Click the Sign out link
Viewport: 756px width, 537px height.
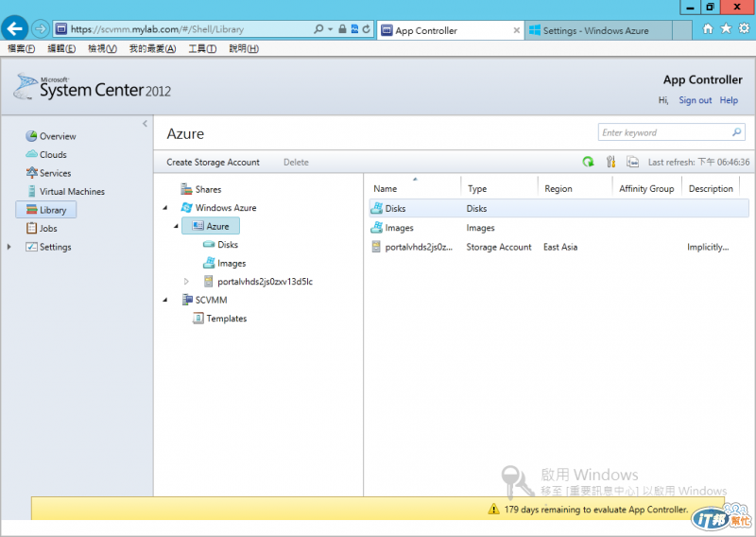coord(696,100)
